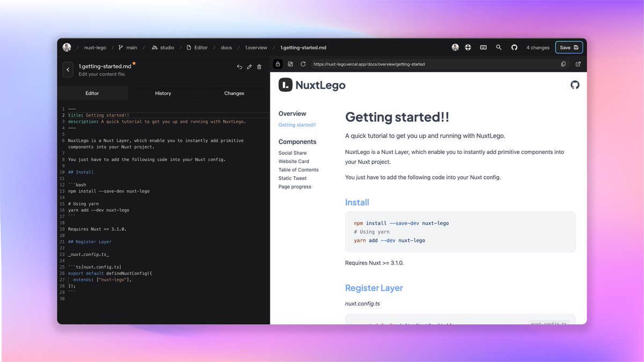
Task: Click the 1.getting-started.md breadcrumb
Action: [x=303, y=48]
